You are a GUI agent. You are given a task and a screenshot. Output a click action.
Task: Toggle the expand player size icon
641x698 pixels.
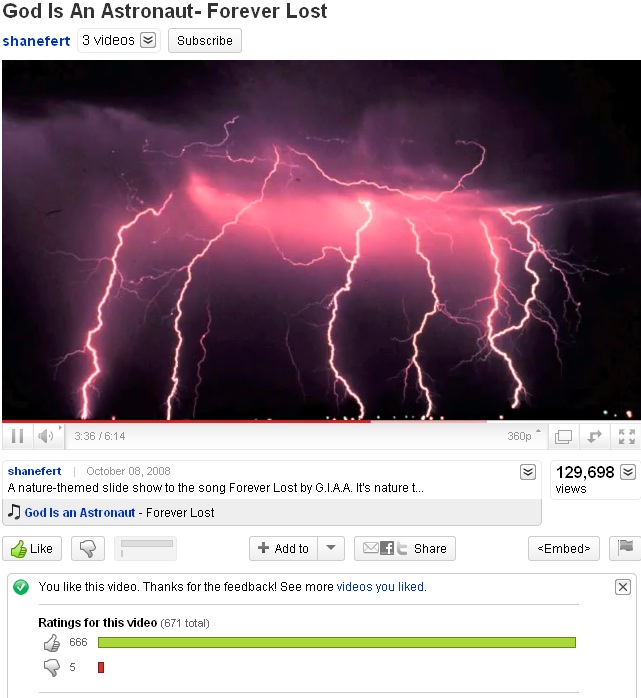(594, 436)
